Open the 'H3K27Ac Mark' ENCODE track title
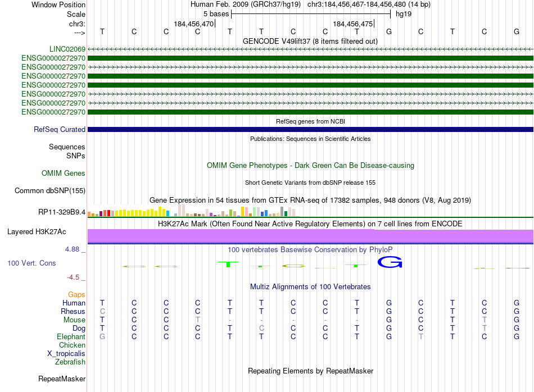 (x=310, y=224)
